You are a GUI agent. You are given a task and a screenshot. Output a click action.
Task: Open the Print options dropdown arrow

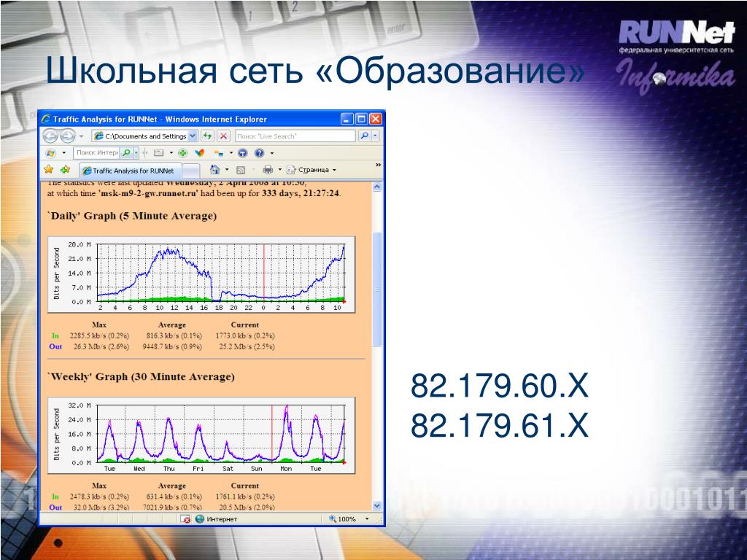pyautogui.click(x=279, y=169)
